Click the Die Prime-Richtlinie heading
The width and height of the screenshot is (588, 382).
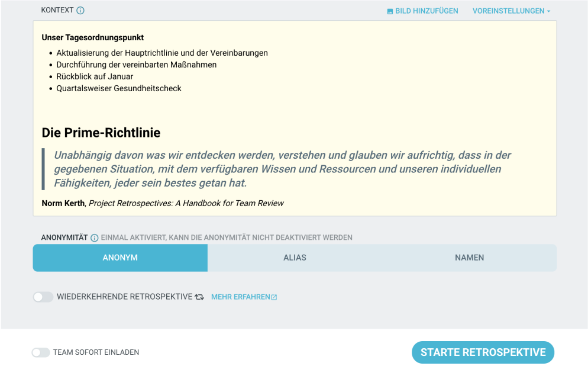pos(101,133)
